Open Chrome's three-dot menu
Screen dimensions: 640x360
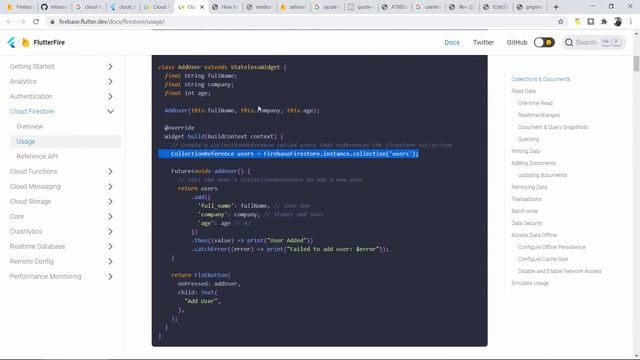click(x=631, y=22)
